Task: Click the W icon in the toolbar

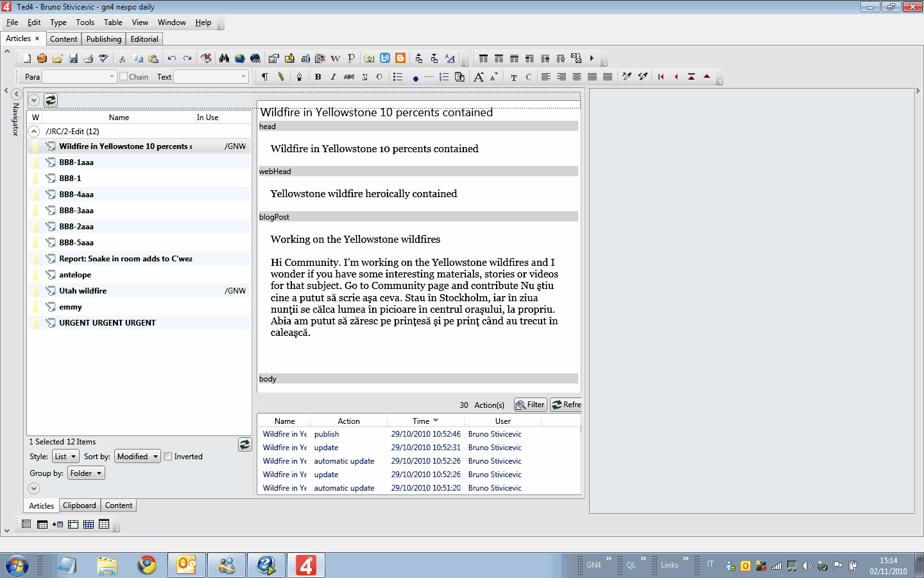Action: click(x=336, y=58)
